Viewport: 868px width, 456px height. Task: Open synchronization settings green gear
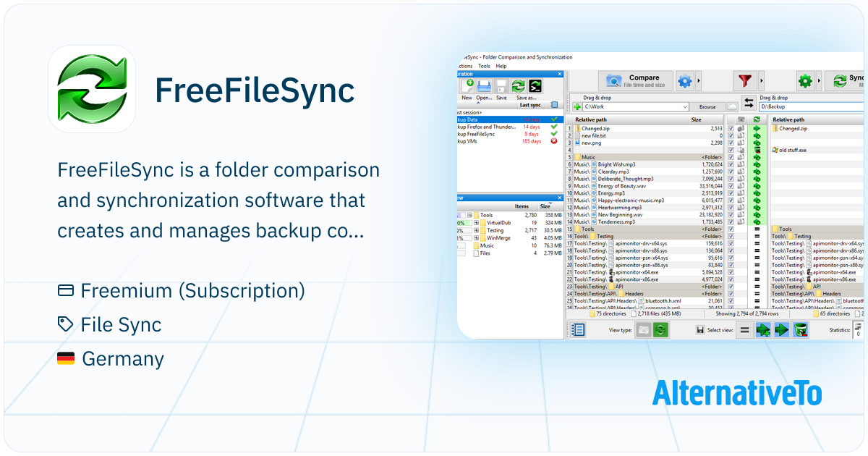[804, 80]
